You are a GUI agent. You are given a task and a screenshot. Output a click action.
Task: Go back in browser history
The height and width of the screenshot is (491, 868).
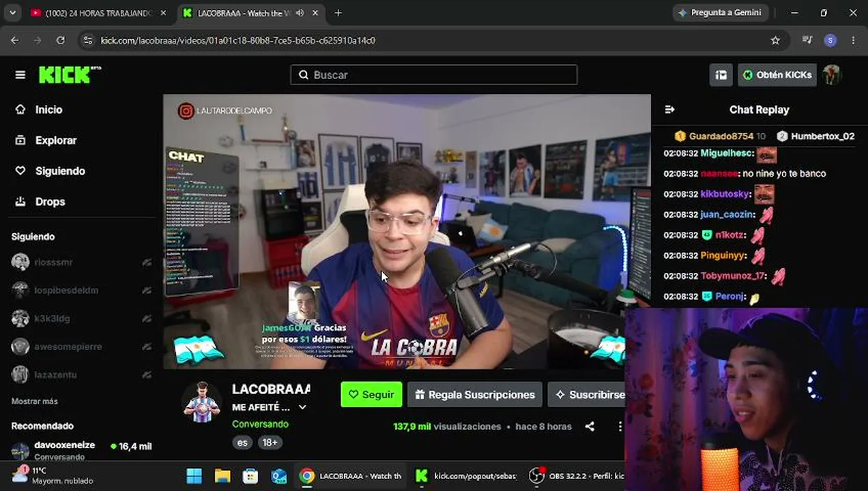point(15,40)
